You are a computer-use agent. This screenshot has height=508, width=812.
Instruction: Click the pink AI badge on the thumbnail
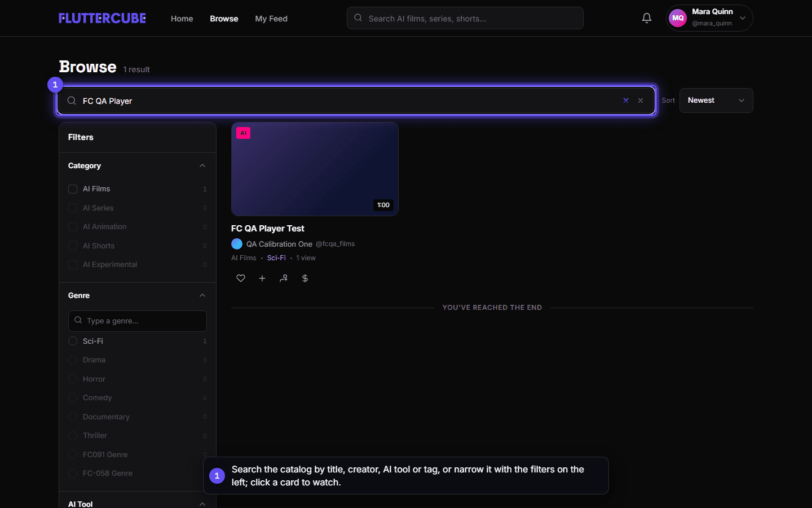tap(244, 133)
